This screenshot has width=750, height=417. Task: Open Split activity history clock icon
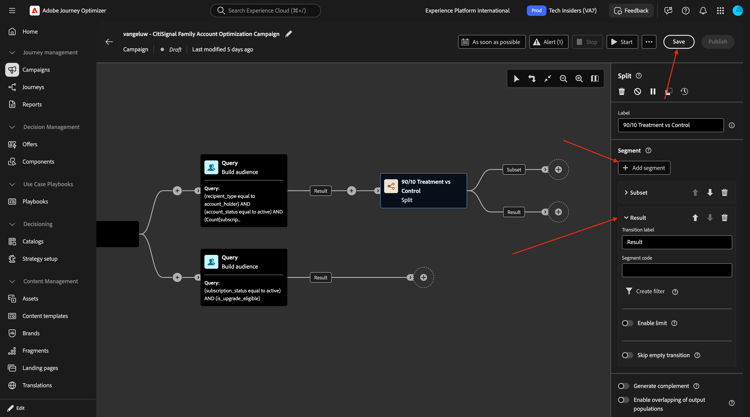tap(684, 91)
